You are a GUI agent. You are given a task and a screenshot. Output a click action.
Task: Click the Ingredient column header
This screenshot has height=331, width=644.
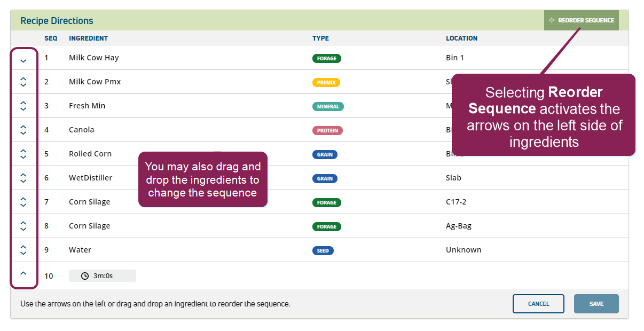(88, 38)
